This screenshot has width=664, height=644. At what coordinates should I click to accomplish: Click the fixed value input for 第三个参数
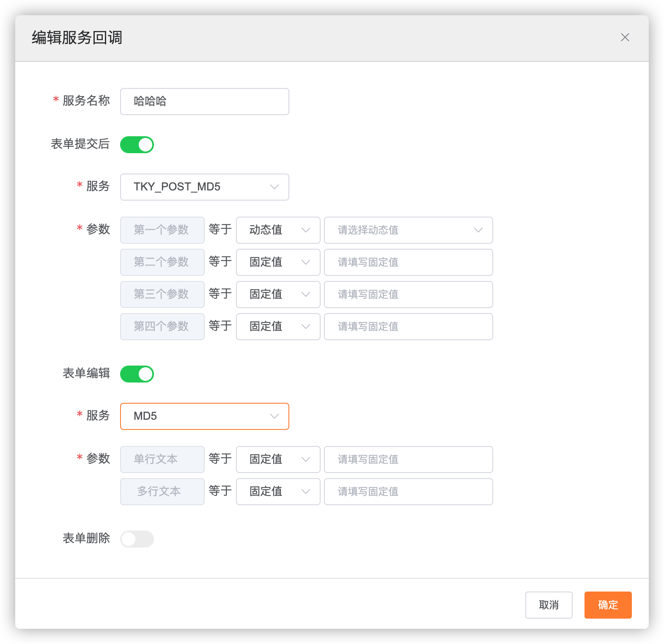[x=408, y=294]
